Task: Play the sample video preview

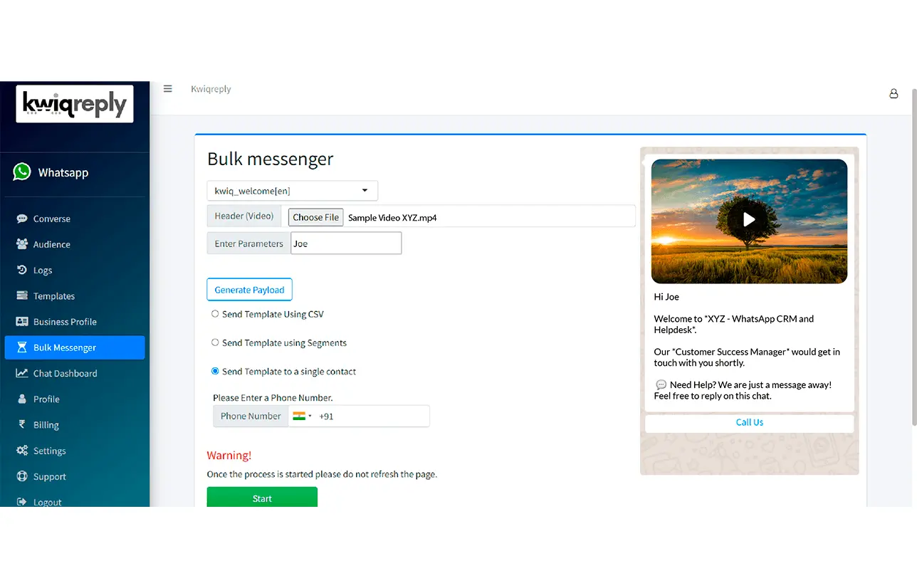Action: [749, 220]
